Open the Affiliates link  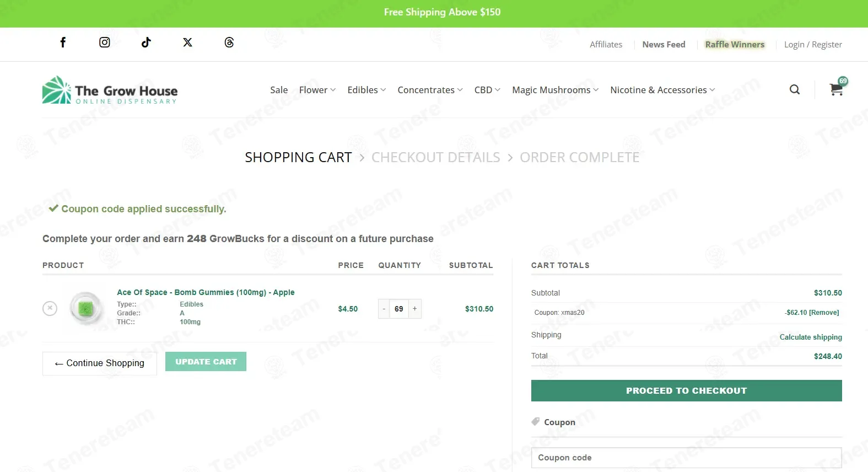pyautogui.click(x=606, y=45)
